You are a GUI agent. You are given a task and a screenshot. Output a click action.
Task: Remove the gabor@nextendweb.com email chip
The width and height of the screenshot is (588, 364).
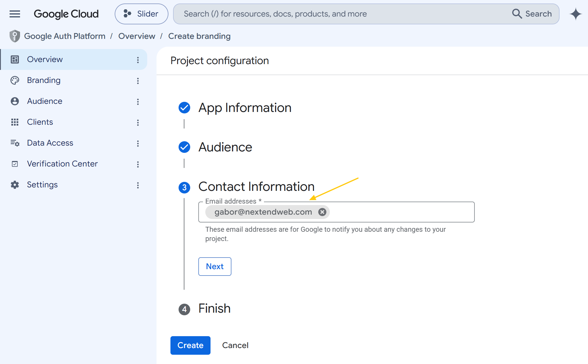coord(322,212)
